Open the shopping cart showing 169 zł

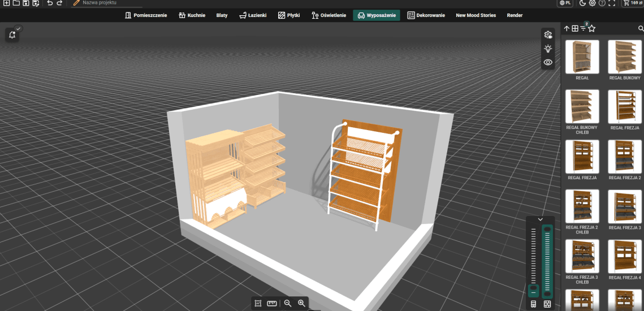[x=633, y=3]
